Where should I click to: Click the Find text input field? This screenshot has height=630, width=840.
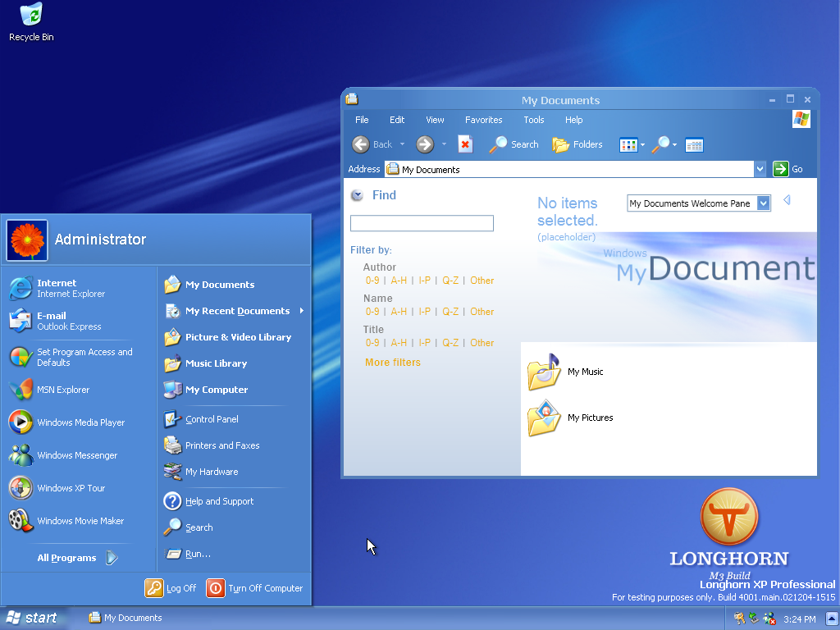click(x=422, y=223)
